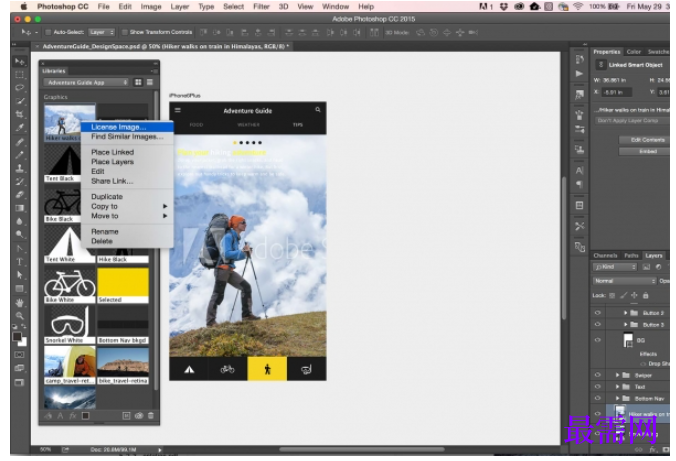
Task: Expand the Bottom Nav layer group
Action: [x=617, y=398]
